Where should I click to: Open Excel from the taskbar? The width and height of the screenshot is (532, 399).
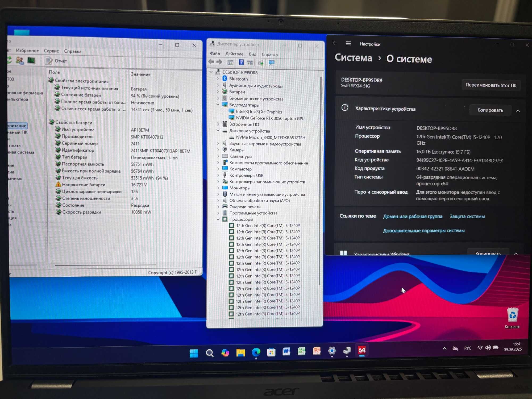(x=301, y=351)
